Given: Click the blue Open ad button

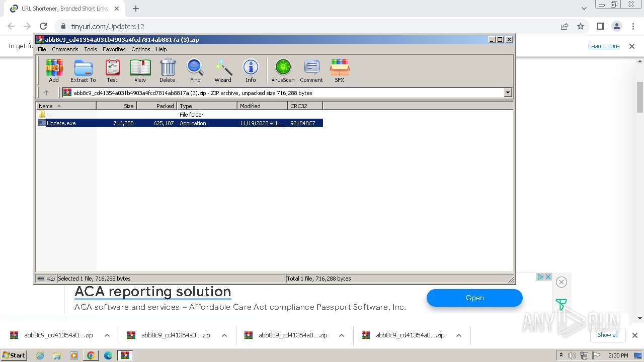Looking at the screenshot, I should click(474, 298).
